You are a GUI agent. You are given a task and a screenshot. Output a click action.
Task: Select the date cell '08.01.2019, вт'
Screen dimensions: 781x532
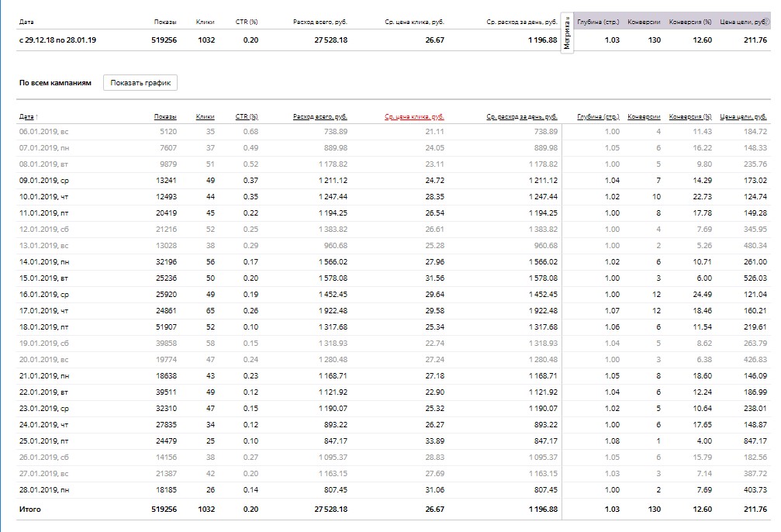coord(44,164)
